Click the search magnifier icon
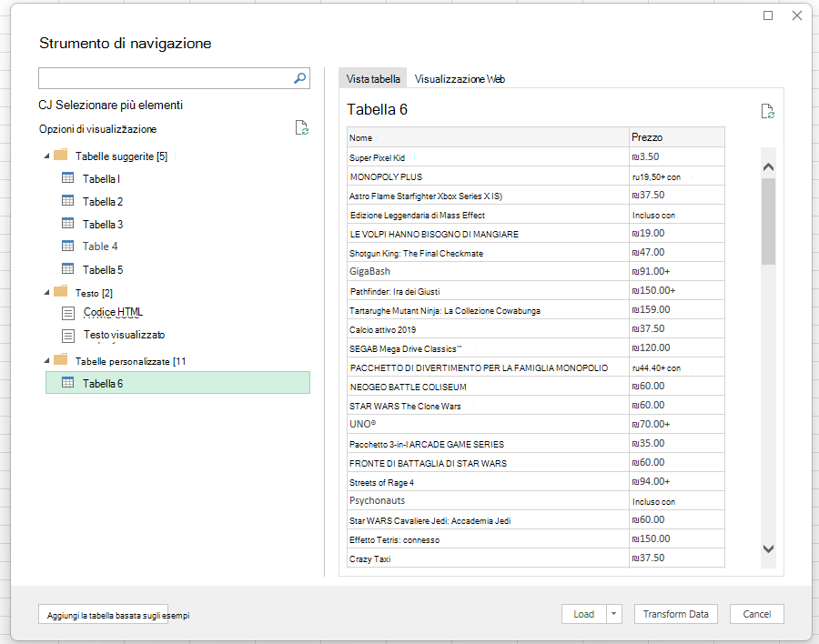This screenshot has width=819, height=644. click(x=299, y=78)
